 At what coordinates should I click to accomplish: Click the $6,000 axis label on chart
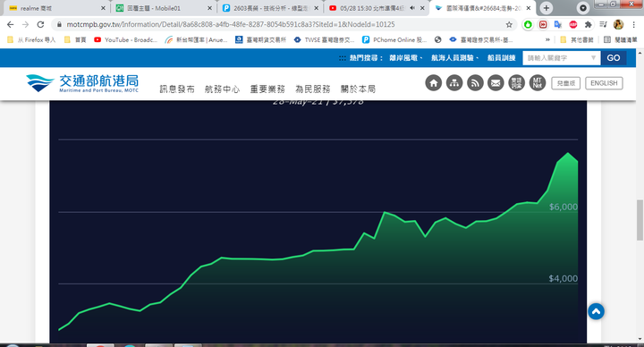pyautogui.click(x=563, y=207)
